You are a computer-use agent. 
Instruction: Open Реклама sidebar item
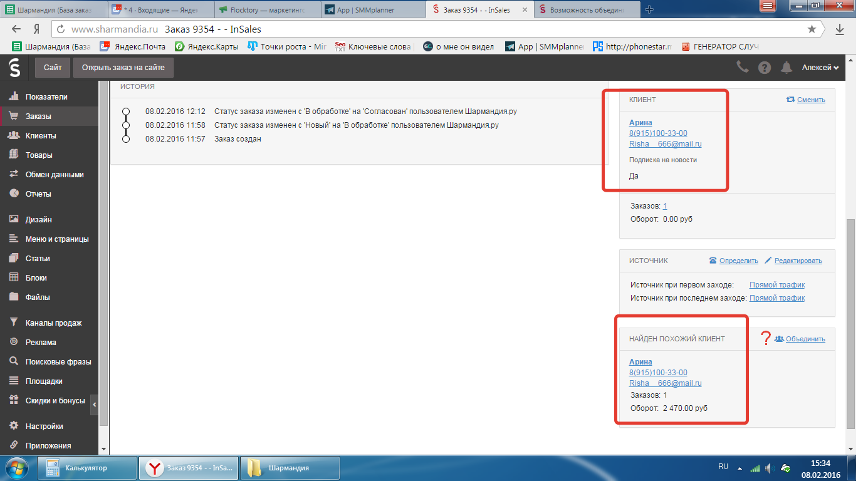click(41, 343)
